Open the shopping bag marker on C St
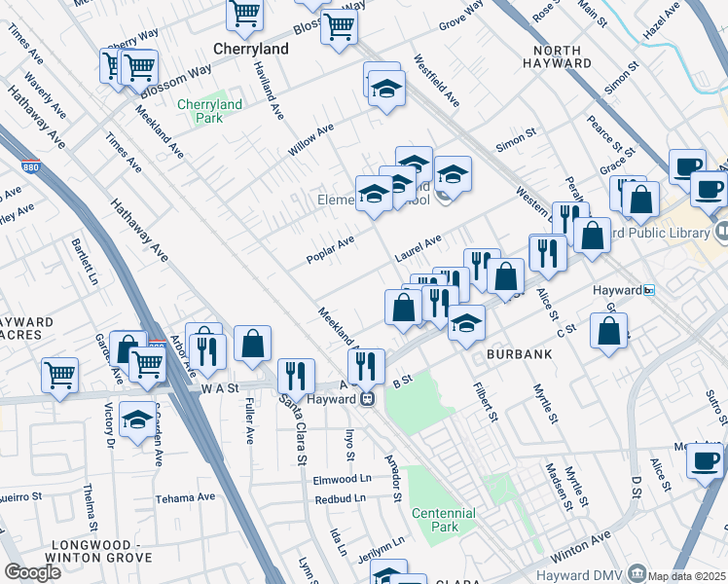Viewport: 728px width, 584px height. click(x=608, y=331)
